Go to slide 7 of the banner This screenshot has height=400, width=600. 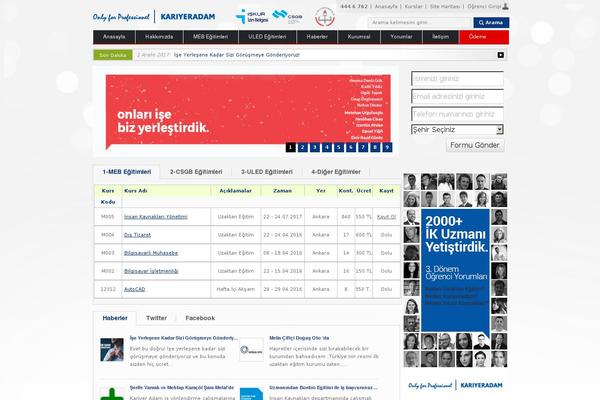[363, 147]
